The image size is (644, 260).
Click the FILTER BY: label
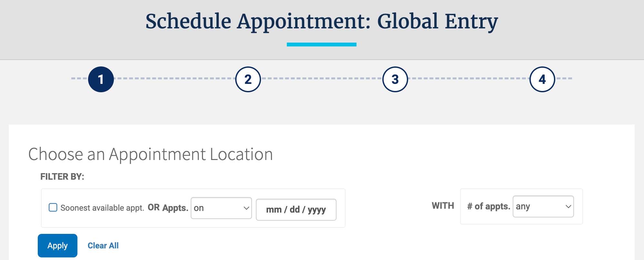pos(63,176)
